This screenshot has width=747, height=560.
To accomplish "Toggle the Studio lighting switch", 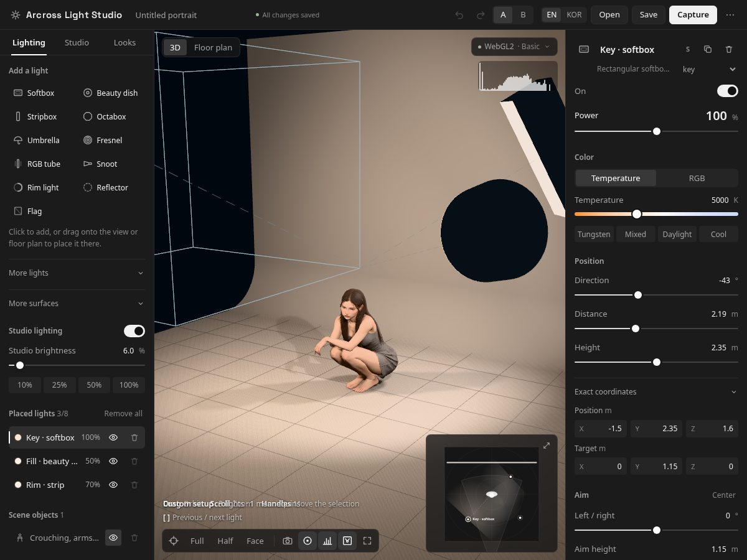I will tap(134, 331).
